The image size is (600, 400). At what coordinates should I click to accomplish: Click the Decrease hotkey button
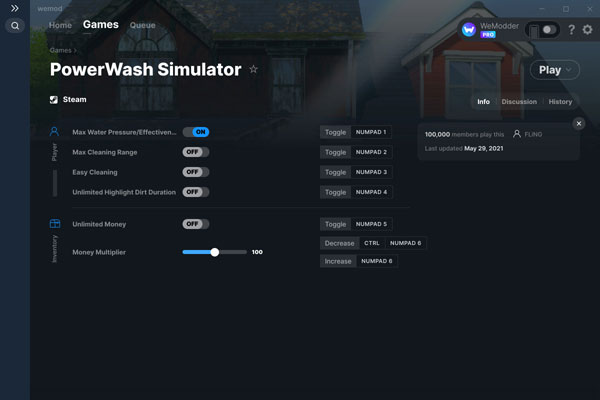[x=339, y=243]
